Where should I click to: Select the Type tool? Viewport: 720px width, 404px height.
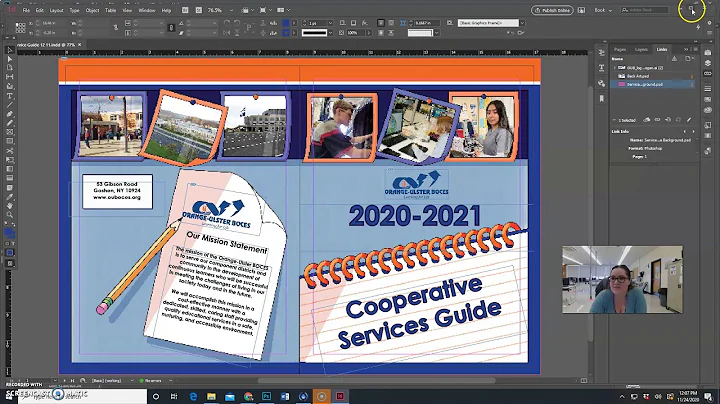tap(10, 96)
